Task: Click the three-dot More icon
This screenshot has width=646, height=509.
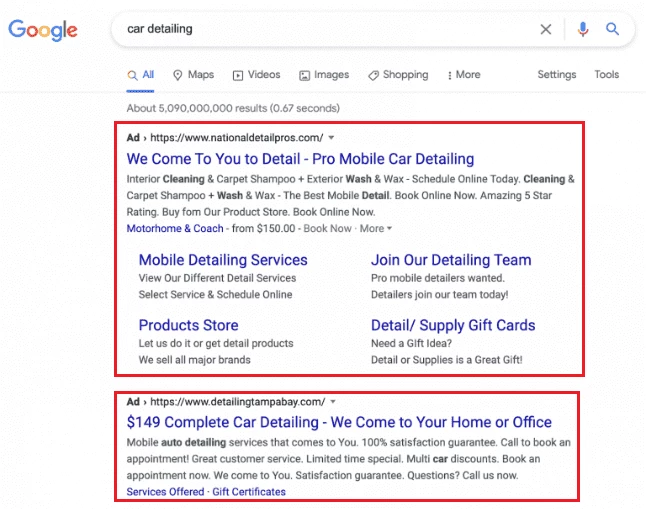Action: point(449,75)
